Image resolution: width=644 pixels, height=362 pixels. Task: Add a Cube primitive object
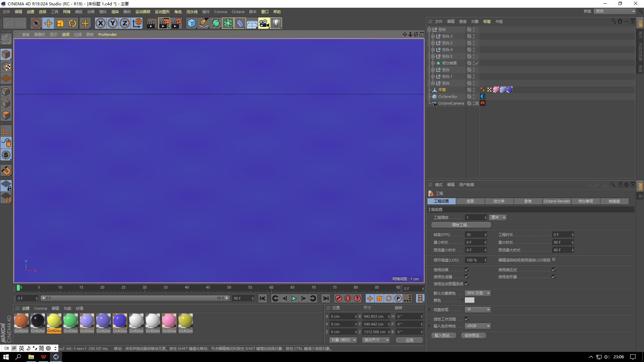point(192,23)
